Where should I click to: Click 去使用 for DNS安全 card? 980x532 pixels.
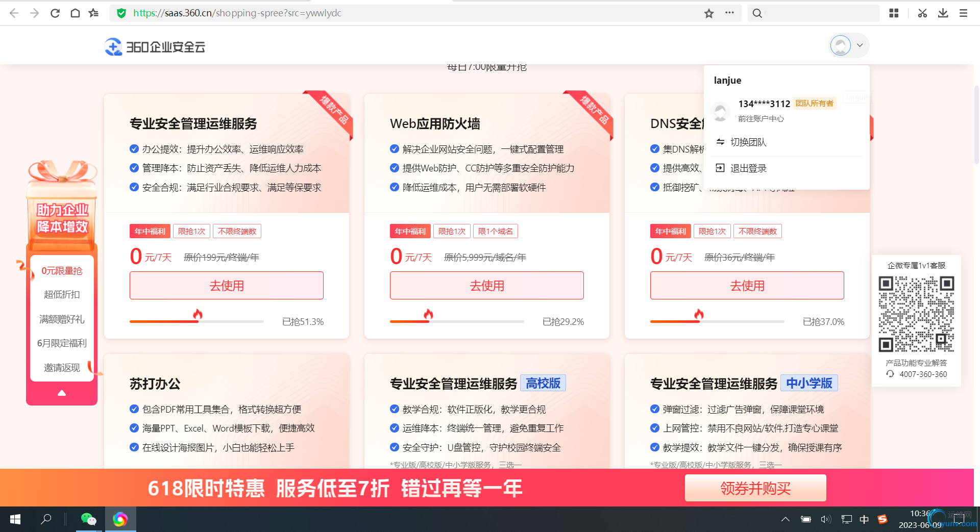(x=747, y=286)
